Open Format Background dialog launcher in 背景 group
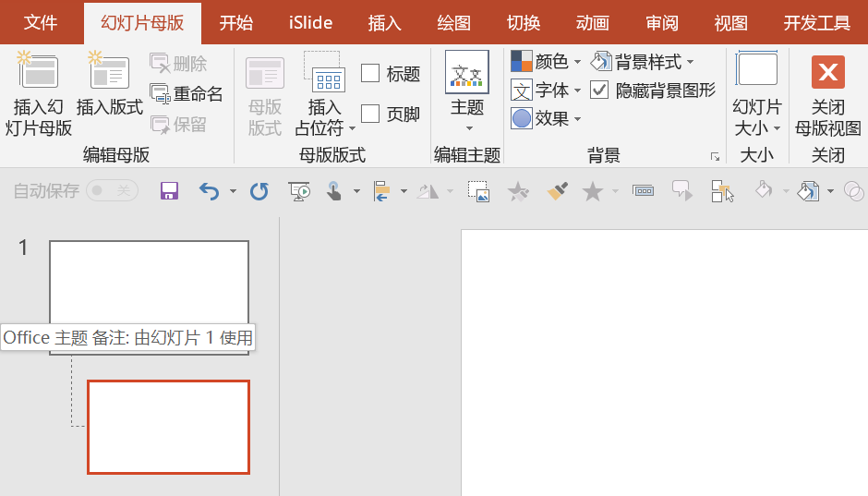 (x=716, y=157)
